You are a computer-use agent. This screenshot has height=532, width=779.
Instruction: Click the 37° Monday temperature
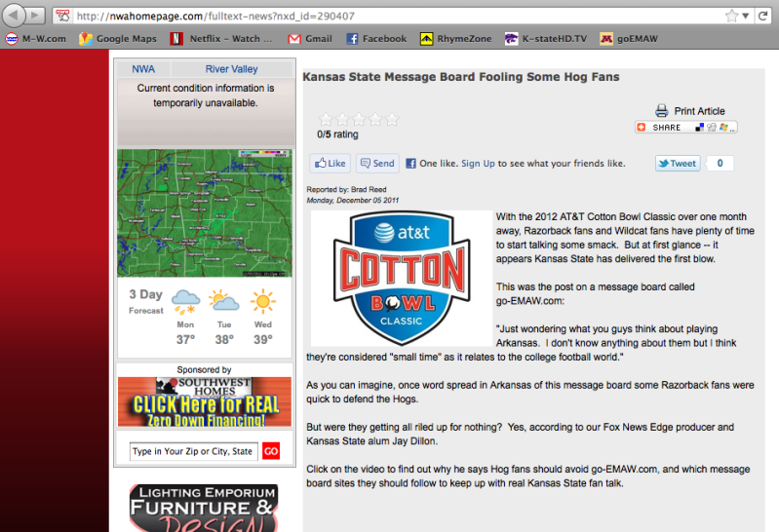185,339
